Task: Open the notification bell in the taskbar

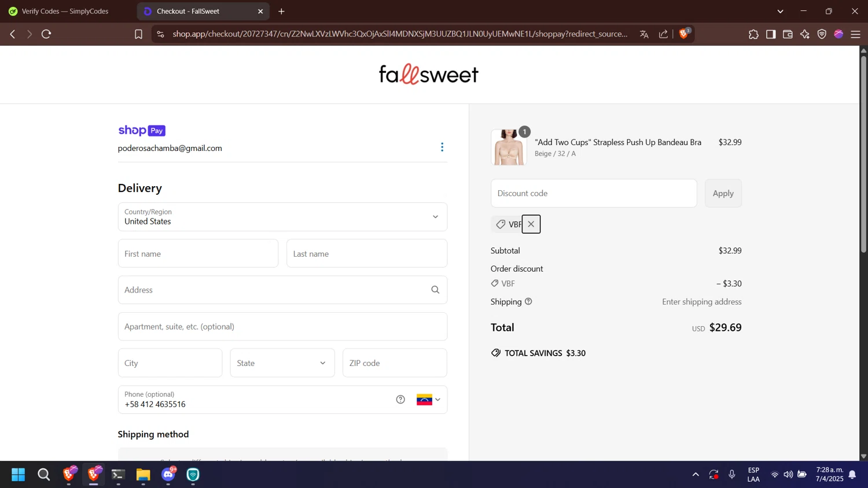Action: [852, 475]
